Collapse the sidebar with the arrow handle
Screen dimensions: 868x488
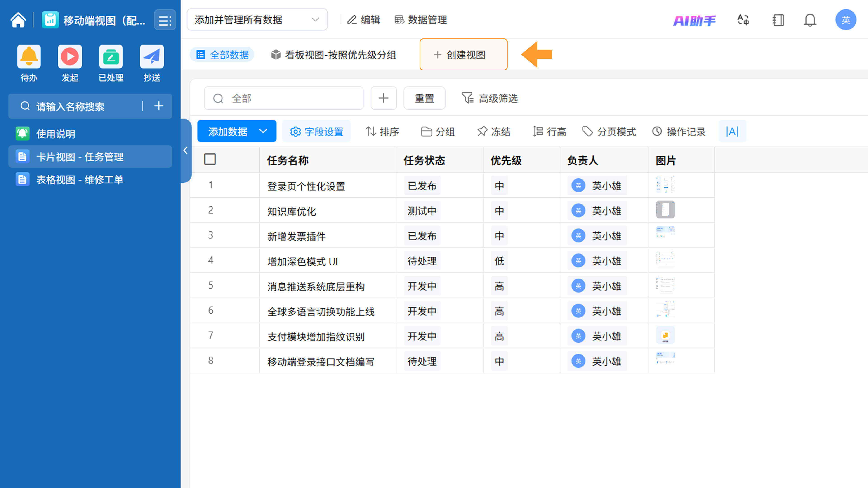(x=186, y=150)
